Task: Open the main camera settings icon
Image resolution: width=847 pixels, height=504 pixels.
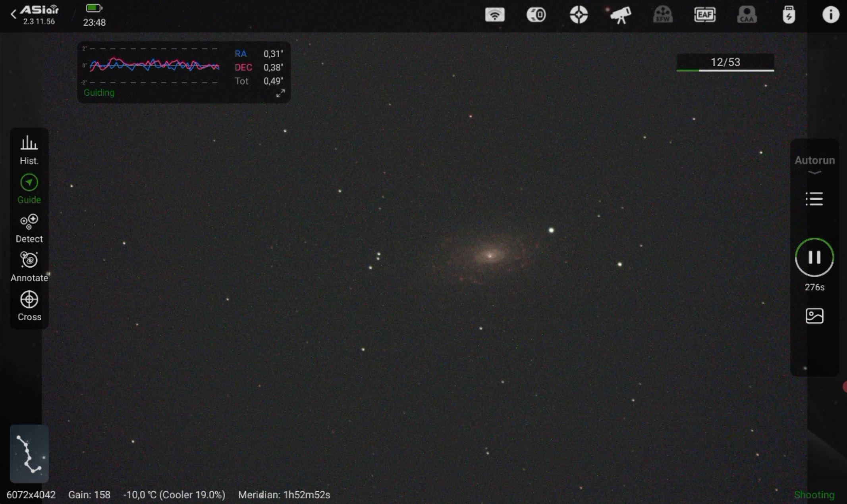Action: coord(536,15)
